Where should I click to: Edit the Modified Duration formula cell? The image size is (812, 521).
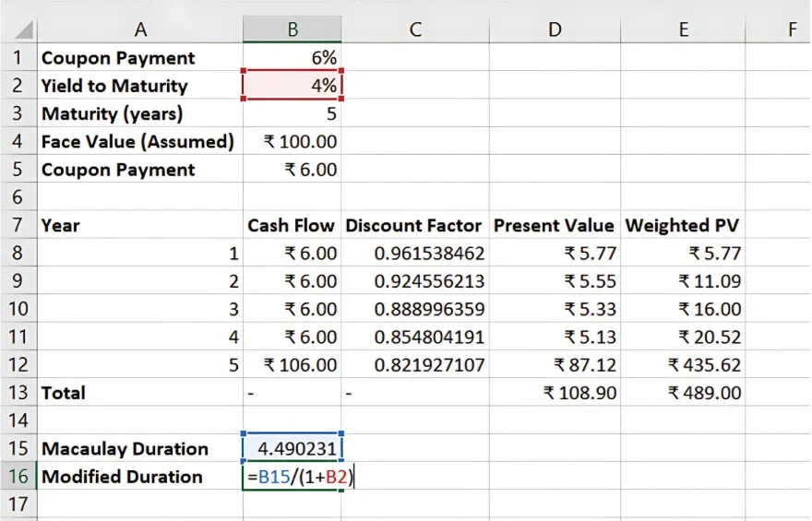[x=293, y=477]
